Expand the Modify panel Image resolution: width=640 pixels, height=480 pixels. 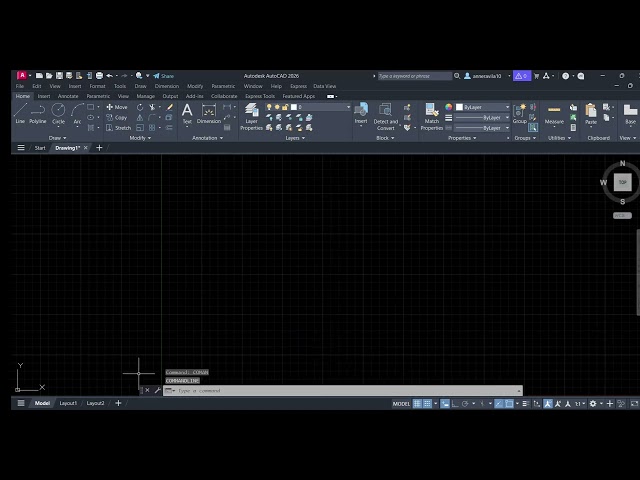coord(140,138)
